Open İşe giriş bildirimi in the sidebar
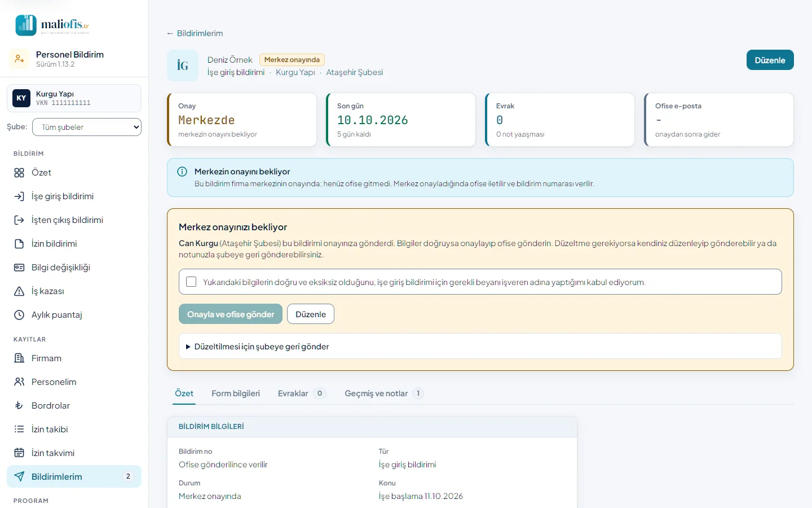Image resolution: width=812 pixels, height=508 pixels. 74,196
